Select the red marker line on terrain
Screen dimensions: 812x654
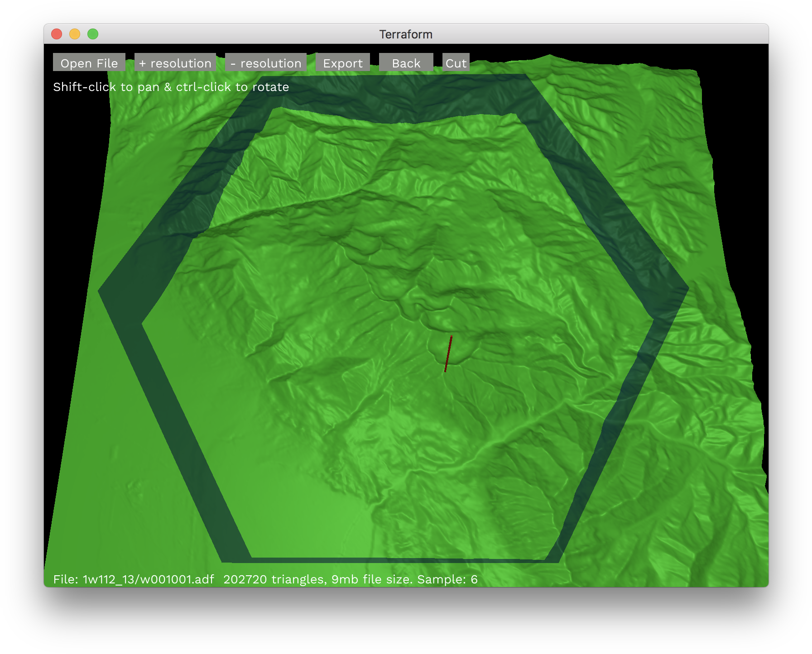(448, 354)
